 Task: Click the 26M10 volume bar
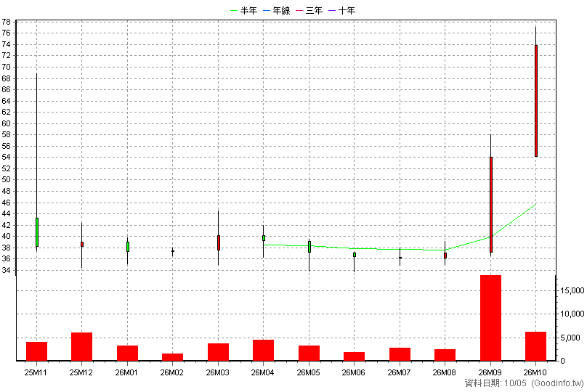click(x=535, y=346)
